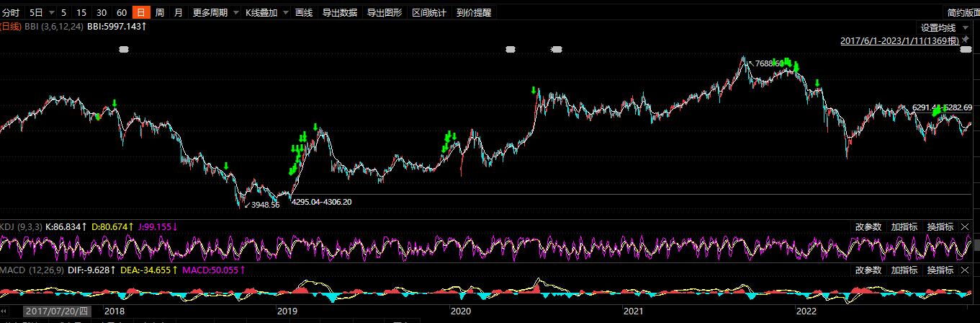The height and width of the screenshot is (323, 980).
Task: Click the green arrow marker near the 3948.56 low
Action: click(x=226, y=166)
